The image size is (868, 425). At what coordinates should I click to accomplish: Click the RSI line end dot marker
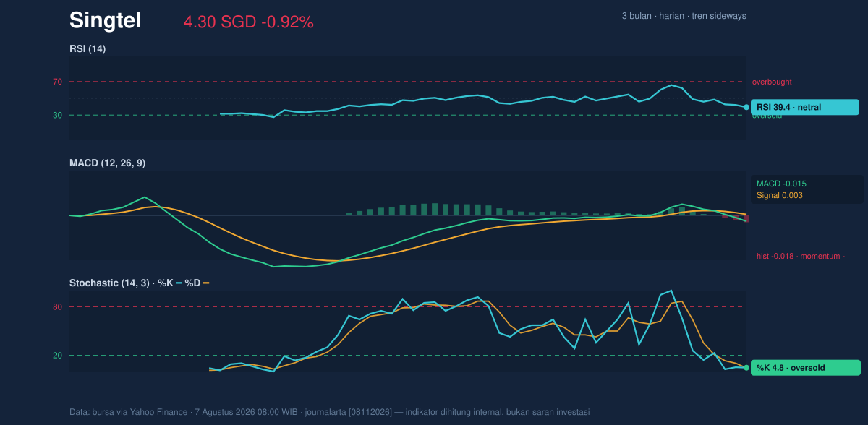[746, 107]
